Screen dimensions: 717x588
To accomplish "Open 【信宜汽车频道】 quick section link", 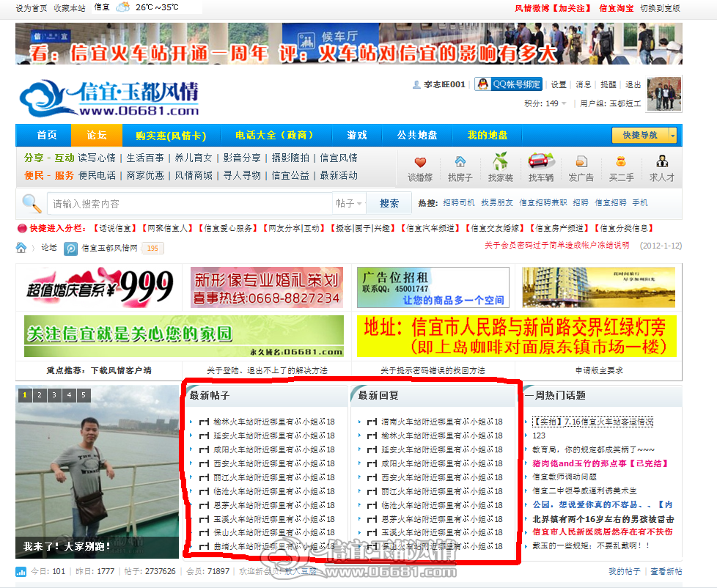I will click(430, 228).
